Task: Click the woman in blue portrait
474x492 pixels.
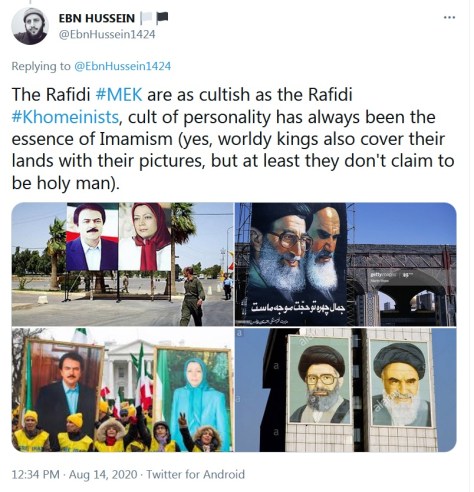Action: click(193, 399)
